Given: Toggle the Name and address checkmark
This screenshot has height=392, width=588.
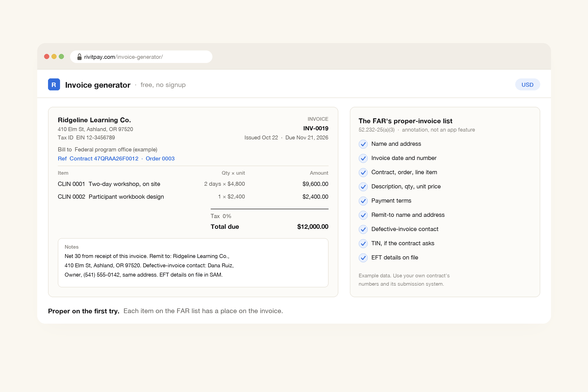Looking at the screenshot, I should (x=363, y=144).
